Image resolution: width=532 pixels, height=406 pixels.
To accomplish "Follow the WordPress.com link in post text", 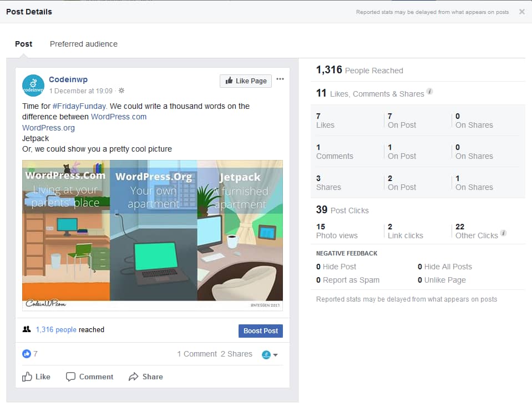I will click(119, 117).
